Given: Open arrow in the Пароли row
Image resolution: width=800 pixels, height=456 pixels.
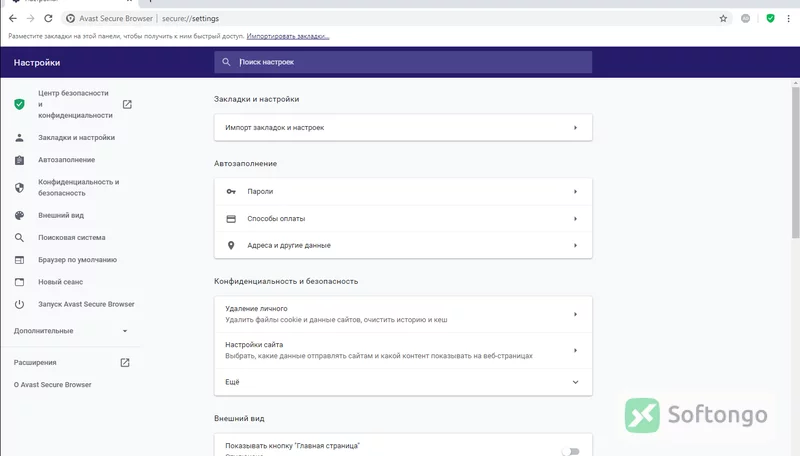Looking at the screenshot, I should click(576, 192).
